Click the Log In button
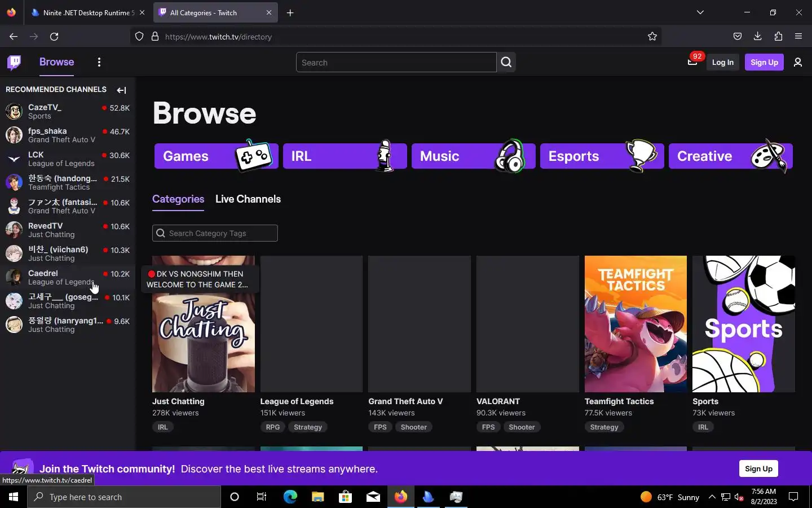This screenshot has height=508, width=812. click(x=723, y=62)
